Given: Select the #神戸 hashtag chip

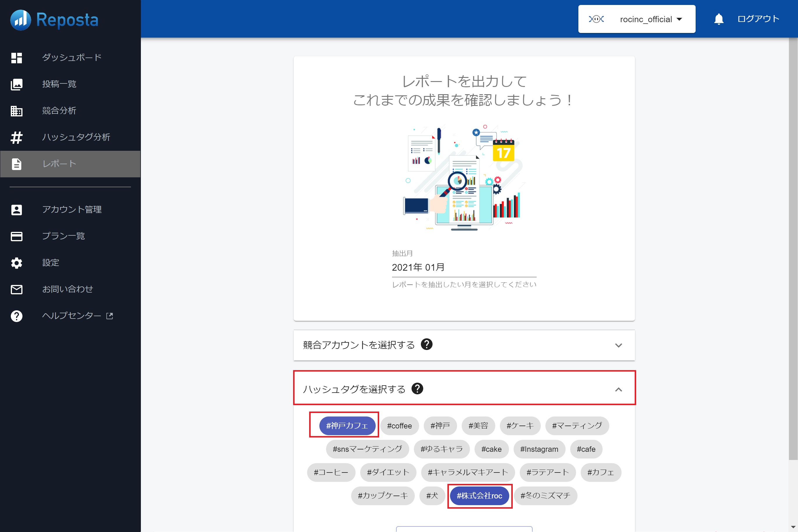Looking at the screenshot, I should click(x=440, y=426).
